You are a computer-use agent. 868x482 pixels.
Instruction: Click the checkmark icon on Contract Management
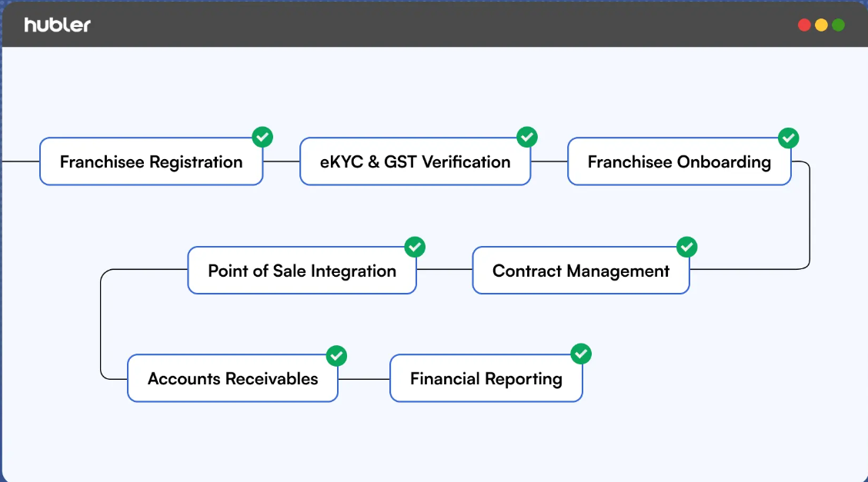coord(687,247)
